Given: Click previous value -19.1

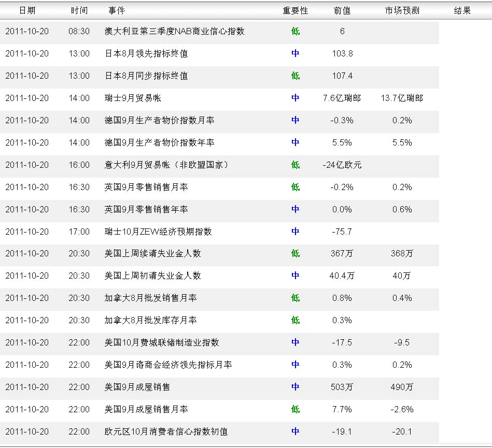Looking at the screenshot, I should point(342,431).
